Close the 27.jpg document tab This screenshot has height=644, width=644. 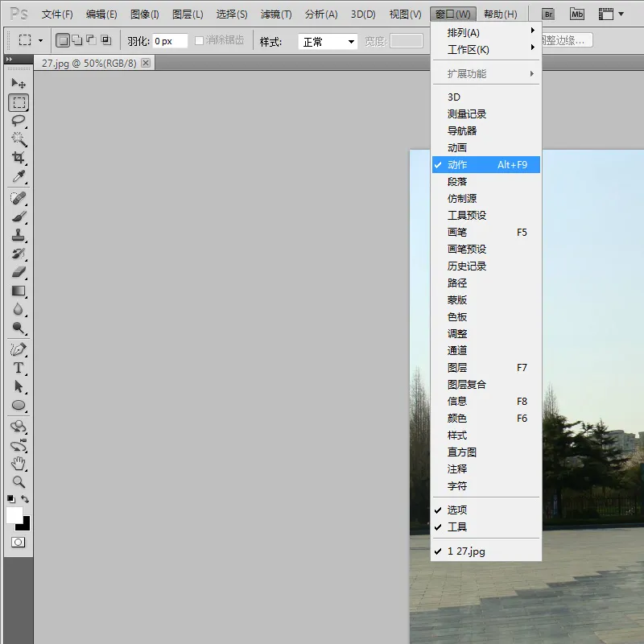tap(146, 63)
